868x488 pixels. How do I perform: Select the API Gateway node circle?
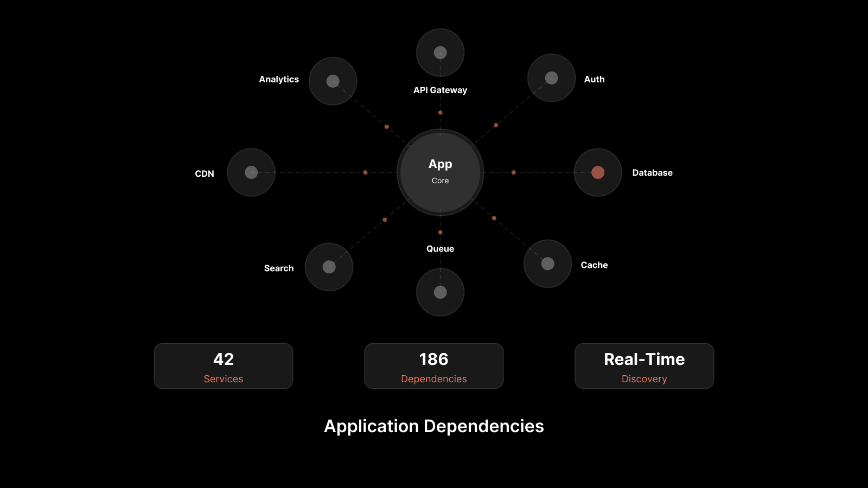pos(440,53)
